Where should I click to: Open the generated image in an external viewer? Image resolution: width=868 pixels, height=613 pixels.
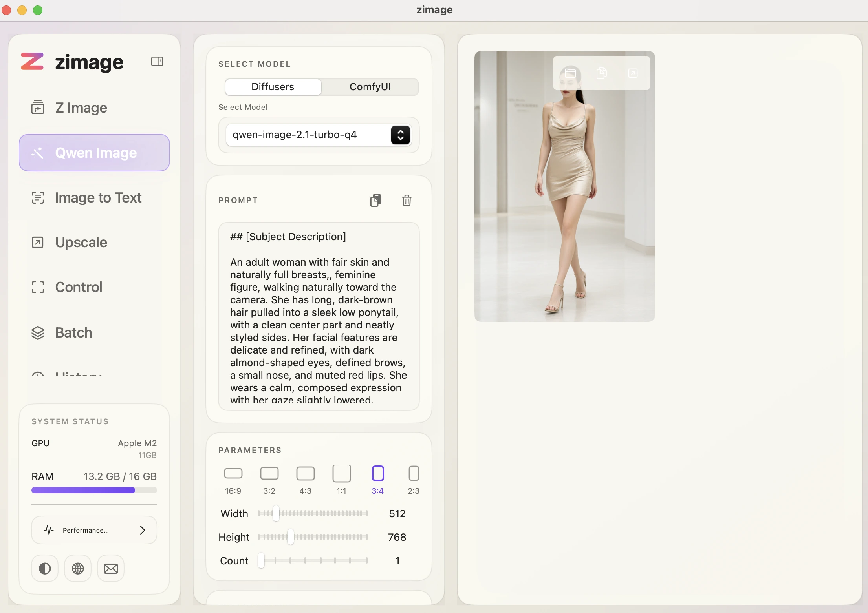coord(633,73)
